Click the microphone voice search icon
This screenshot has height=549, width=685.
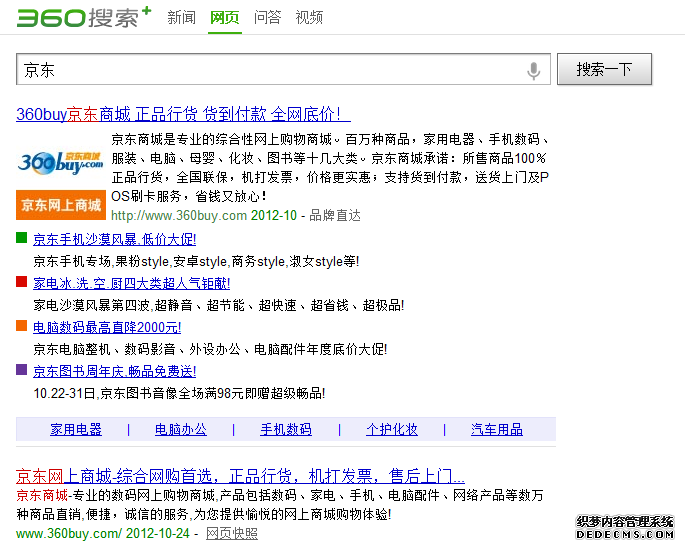pyautogui.click(x=533, y=71)
